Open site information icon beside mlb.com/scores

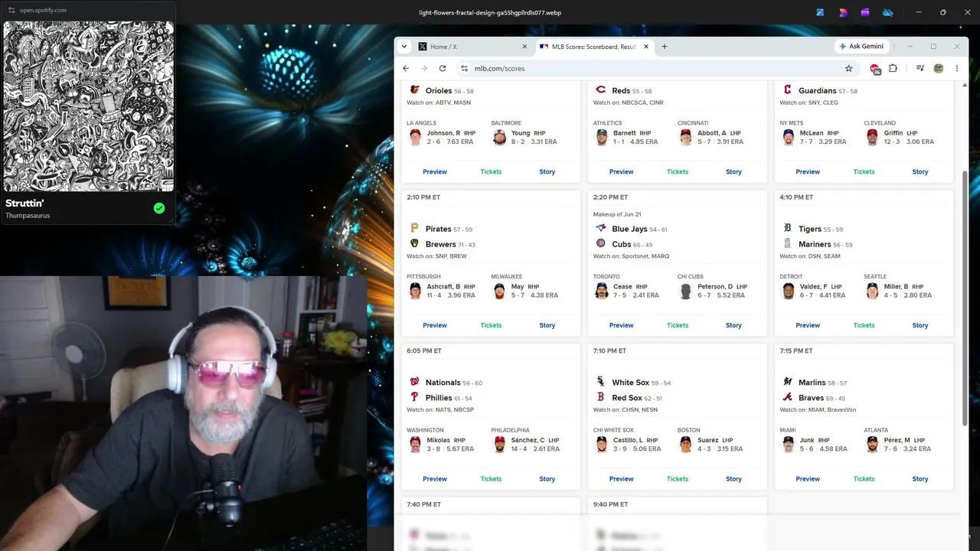(464, 68)
